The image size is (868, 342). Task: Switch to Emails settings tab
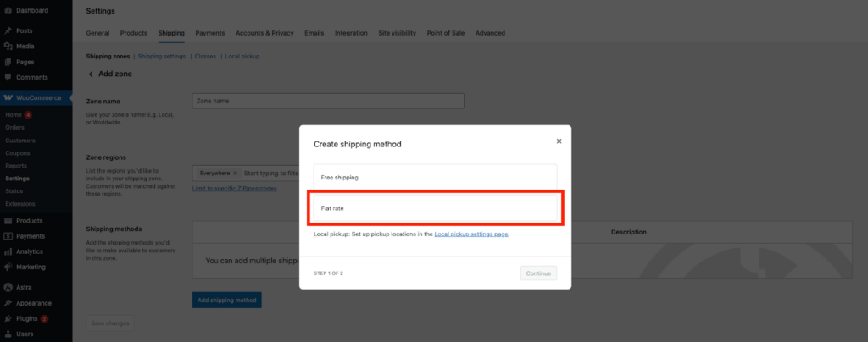(314, 33)
